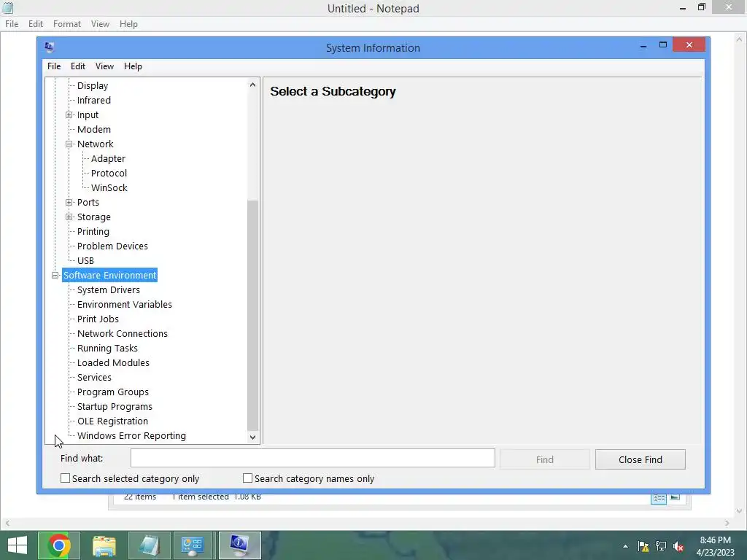Open Control Panel taskbar icon

click(194, 545)
